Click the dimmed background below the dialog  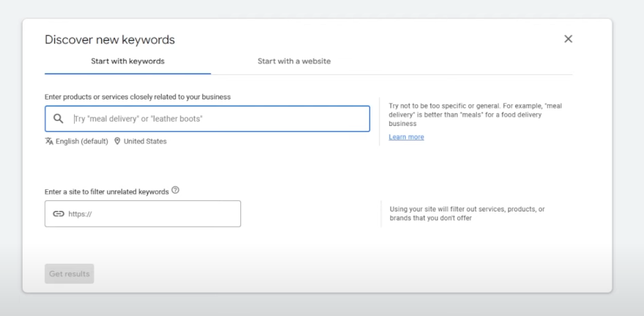321,305
